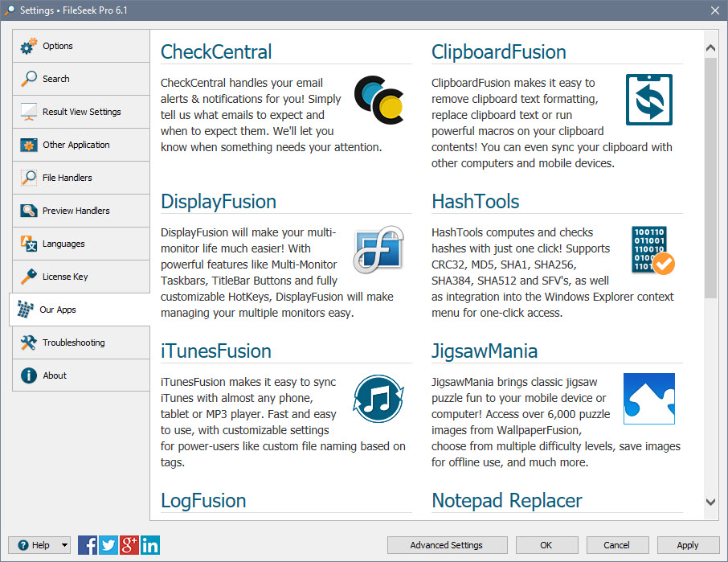728x562 pixels.
Task: Click the DisplayFusion monitor logo icon
Action: pos(378,249)
